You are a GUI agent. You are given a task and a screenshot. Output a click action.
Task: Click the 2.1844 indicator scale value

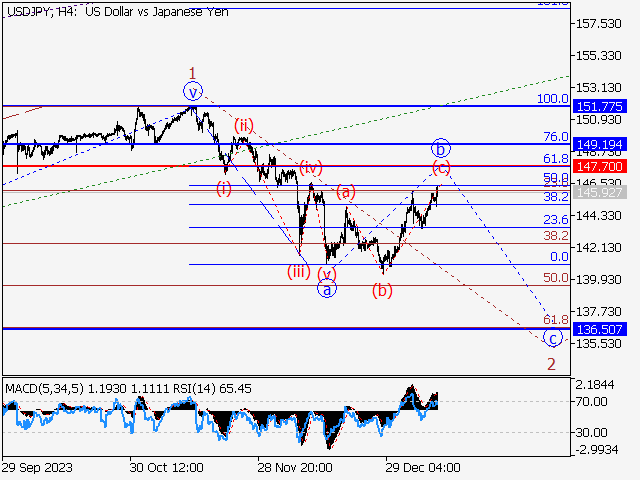[595, 384]
